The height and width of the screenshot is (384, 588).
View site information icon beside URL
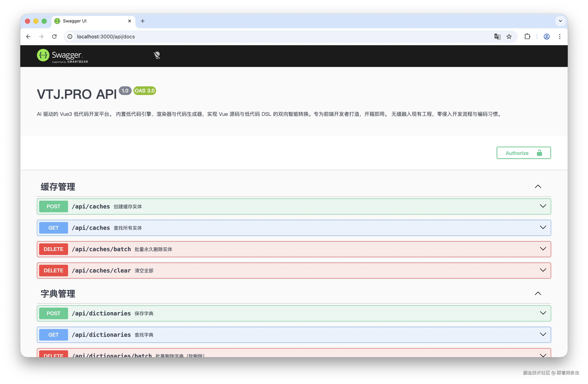pos(70,37)
